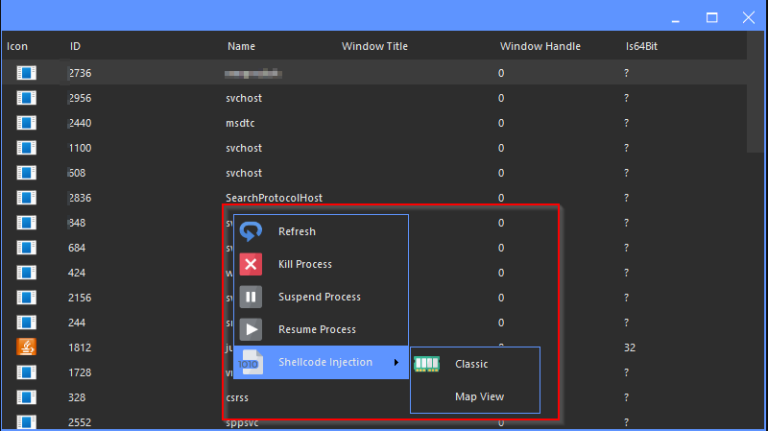The image size is (768, 431).
Task: Choose Map View from the injection submenu
Action: pos(480,397)
